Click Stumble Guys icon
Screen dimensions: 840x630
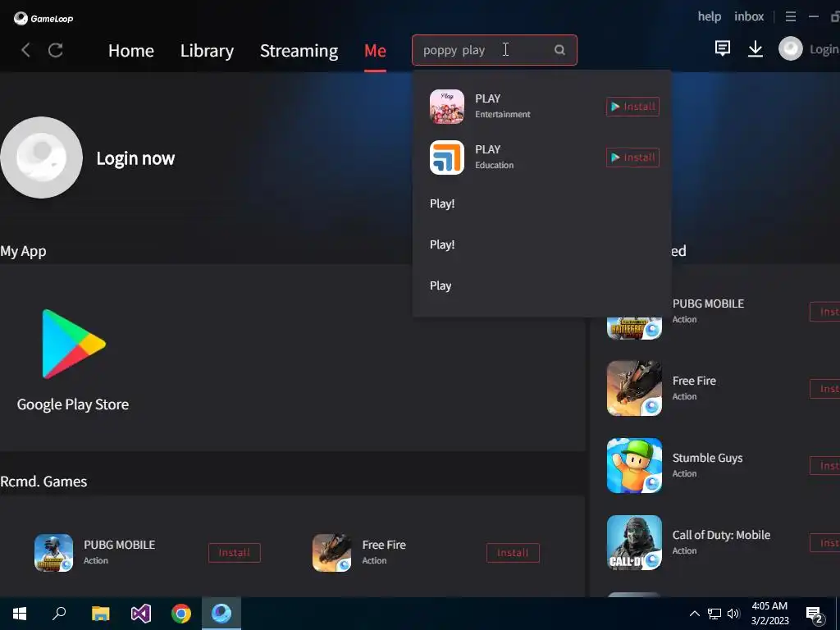pyautogui.click(x=634, y=466)
